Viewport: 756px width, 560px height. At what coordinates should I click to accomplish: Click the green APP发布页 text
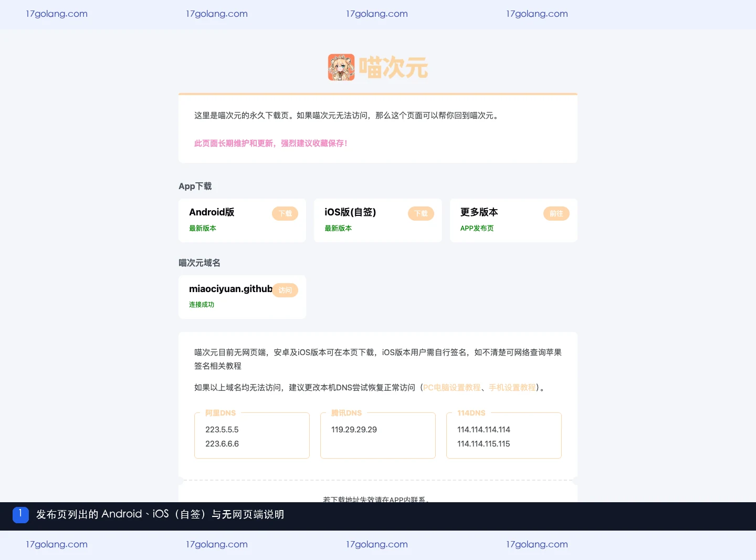tap(477, 229)
